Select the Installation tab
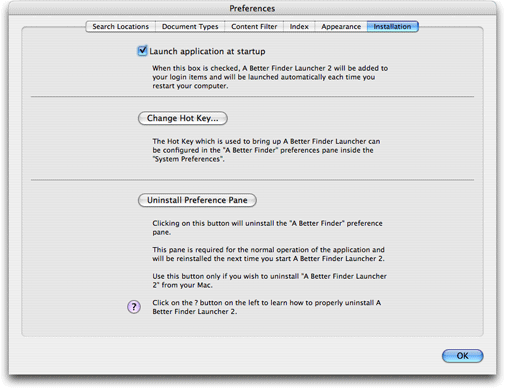The width and height of the screenshot is (505, 389). point(393,27)
